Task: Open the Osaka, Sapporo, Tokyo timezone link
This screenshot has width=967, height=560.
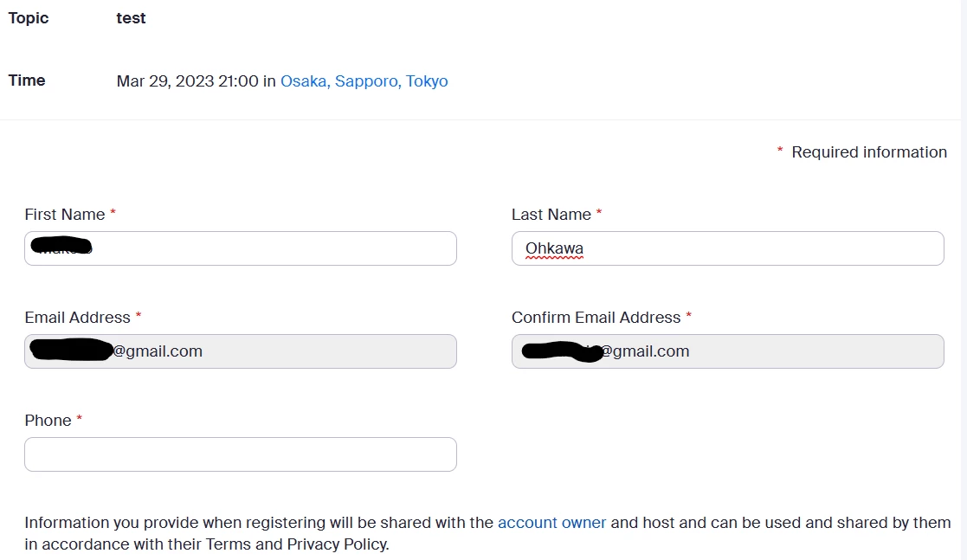Action: point(364,81)
